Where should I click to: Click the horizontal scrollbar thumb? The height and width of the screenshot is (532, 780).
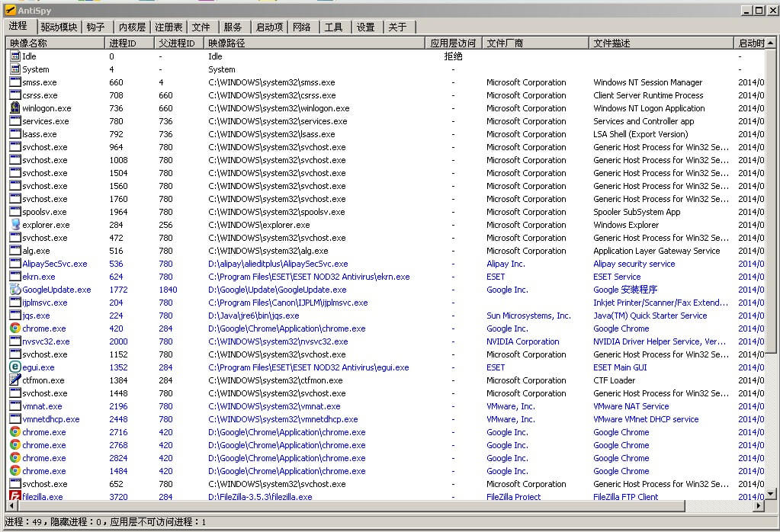351,505
